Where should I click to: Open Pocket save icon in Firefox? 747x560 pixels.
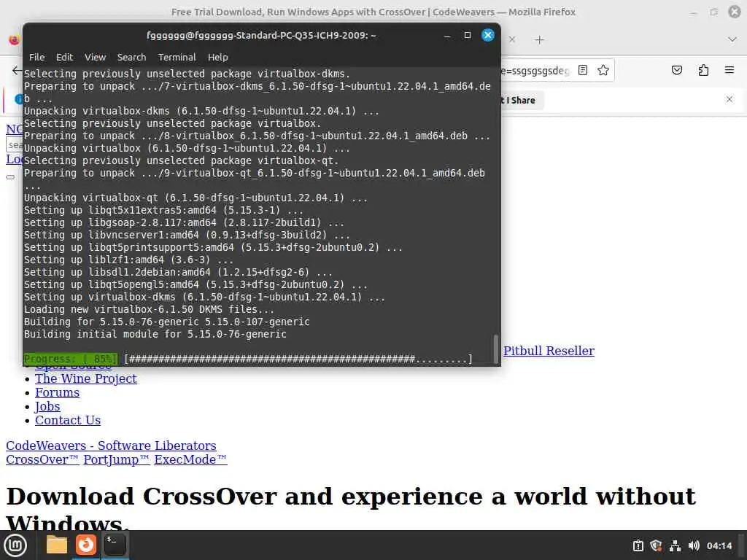coord(676,71)
